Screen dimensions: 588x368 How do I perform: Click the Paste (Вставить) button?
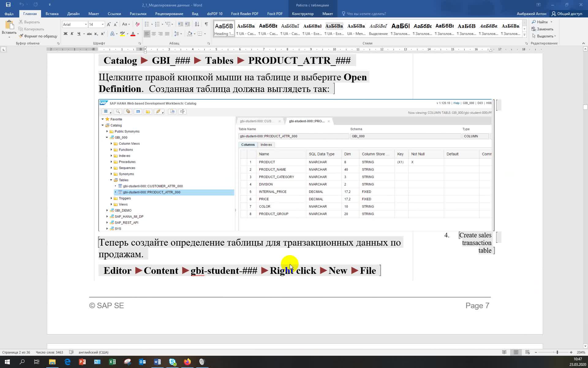click(x=9, y=29)
